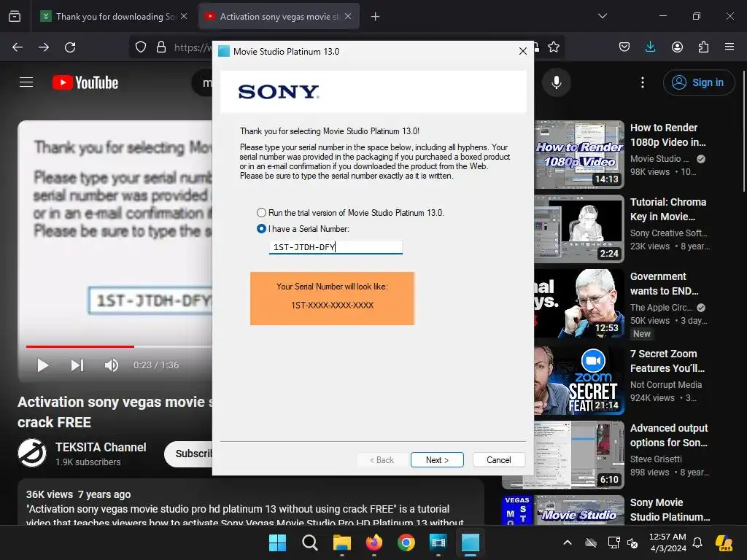Expand the list all tabs dropdown

click(602, 16)
